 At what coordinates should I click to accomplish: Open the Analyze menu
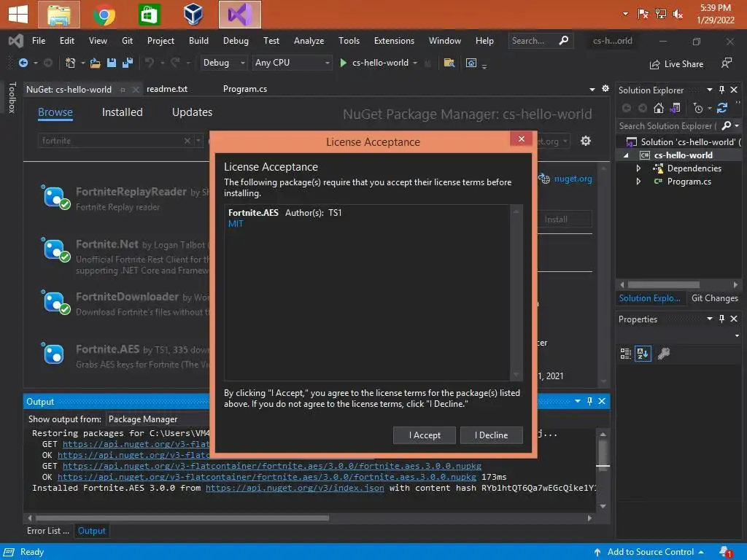point(309,41)
